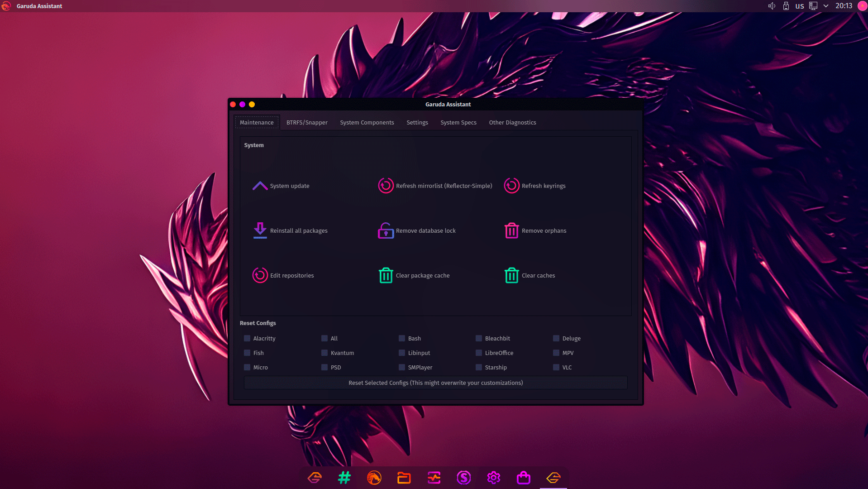Tick the Libinput checkbox

coord(402,353)
